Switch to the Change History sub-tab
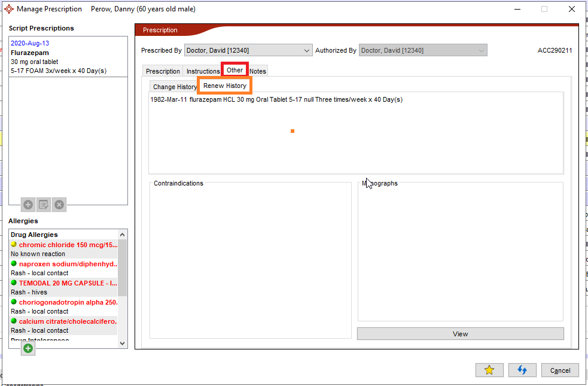This screenshot has width=588, height=386. pos(174,87)
